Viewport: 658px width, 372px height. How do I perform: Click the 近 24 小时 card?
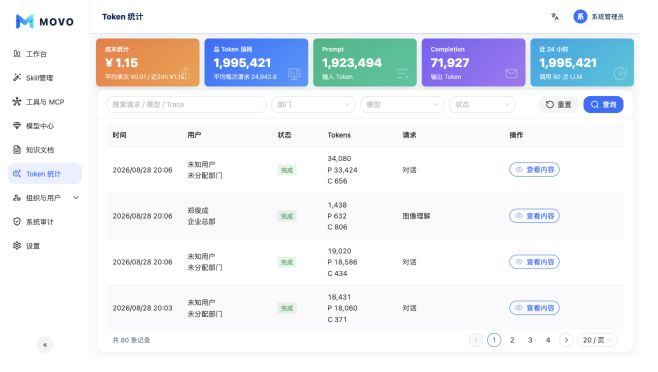point(582,63)
